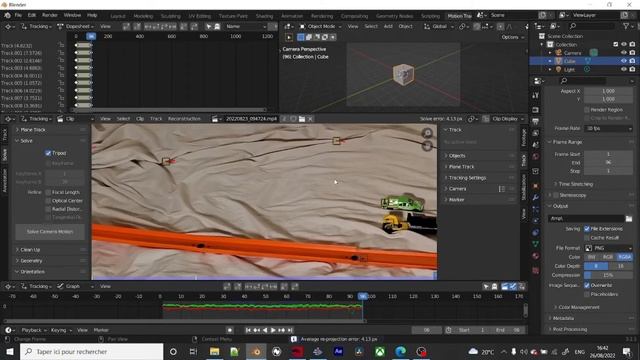Open Output properties tab icon

point(536,121)
